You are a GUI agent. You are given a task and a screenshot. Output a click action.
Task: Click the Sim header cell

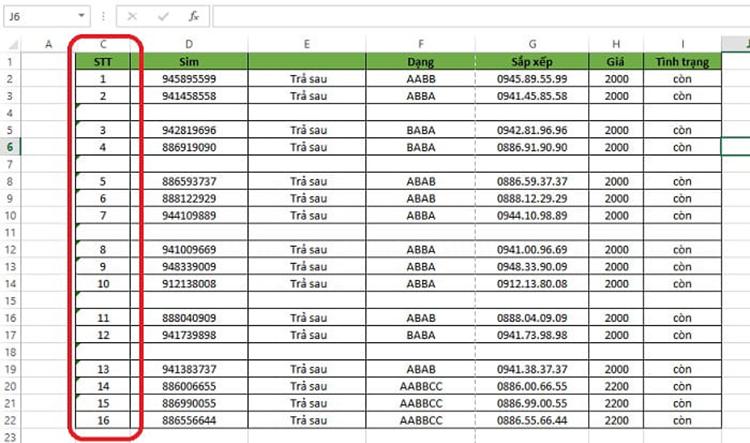(x=189, y=62)
